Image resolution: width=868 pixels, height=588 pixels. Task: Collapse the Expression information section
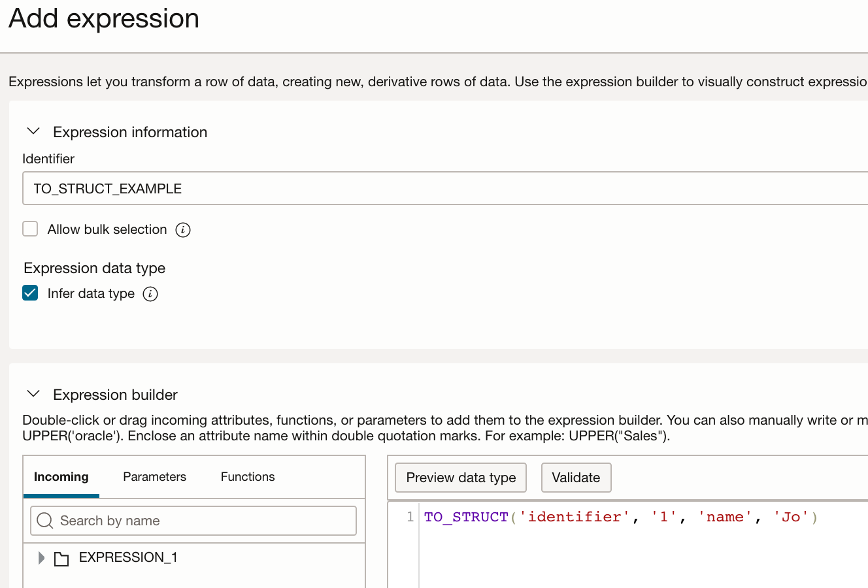click(33, 131)
